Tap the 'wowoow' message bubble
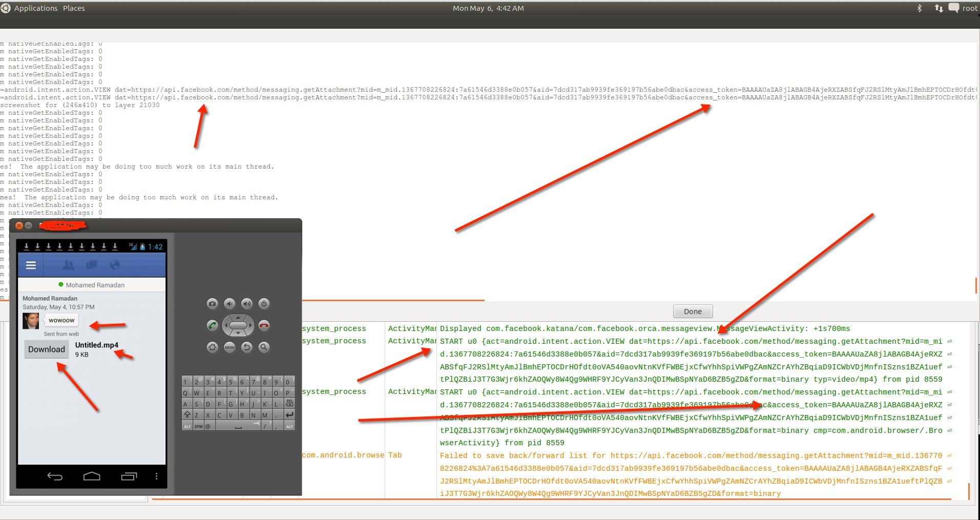The width and height of the screenshot is (980, 520). click(61, 320)
